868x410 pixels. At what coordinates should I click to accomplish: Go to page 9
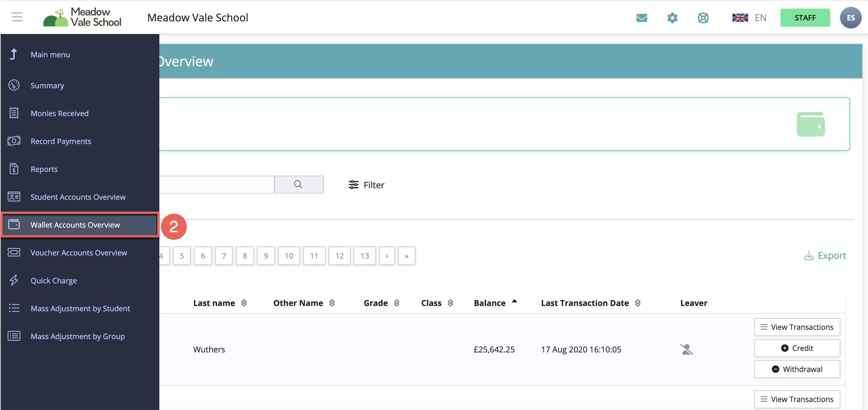click(266, 255)
